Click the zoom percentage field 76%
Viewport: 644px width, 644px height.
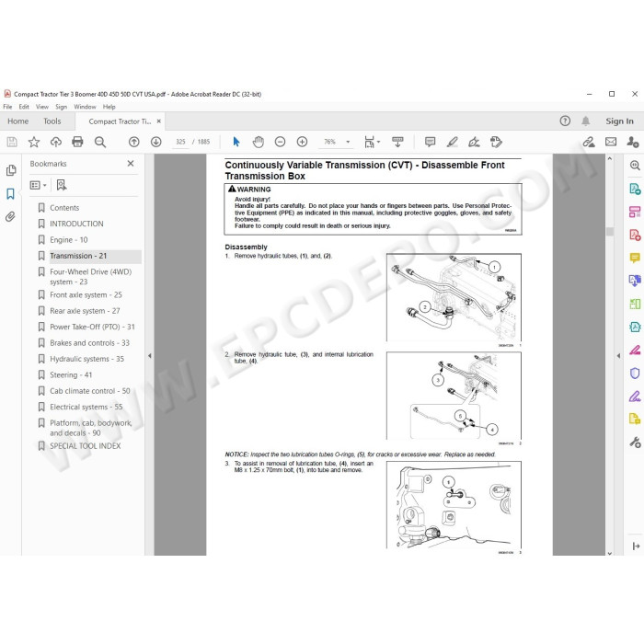pyautogui.click(x=329, y=142)
